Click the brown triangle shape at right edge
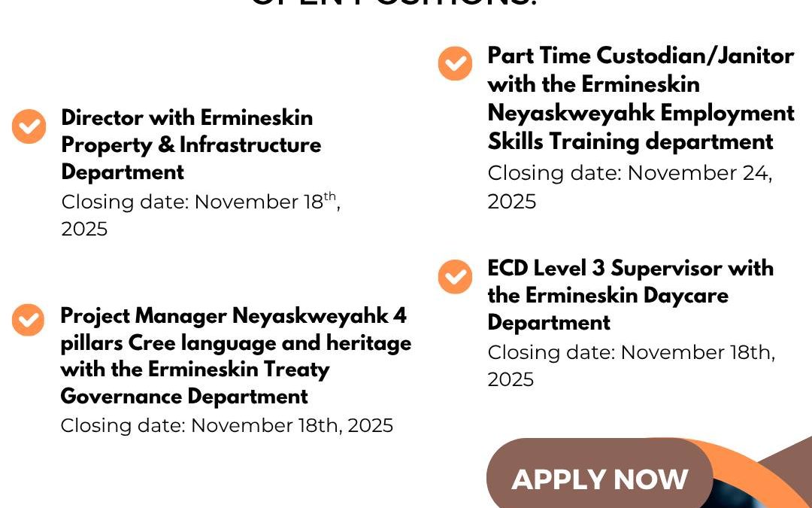This screenshot has width=812, height=508. [798, 455]
